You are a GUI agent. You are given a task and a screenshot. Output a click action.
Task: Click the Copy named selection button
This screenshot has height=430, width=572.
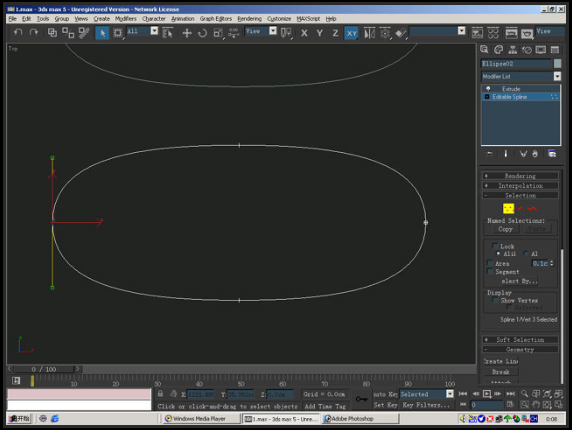click(x=505, y=229)
